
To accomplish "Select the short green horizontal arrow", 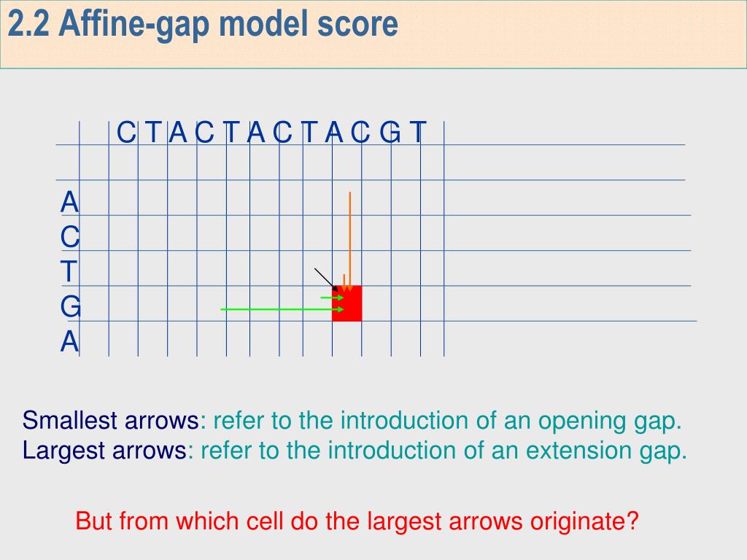I will click(x=332, y=297).
